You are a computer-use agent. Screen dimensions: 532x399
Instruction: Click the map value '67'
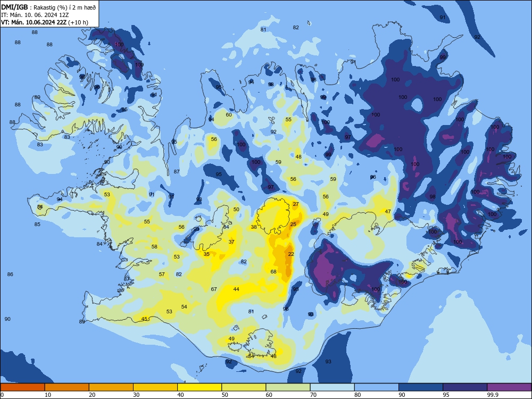click(214, 289)
